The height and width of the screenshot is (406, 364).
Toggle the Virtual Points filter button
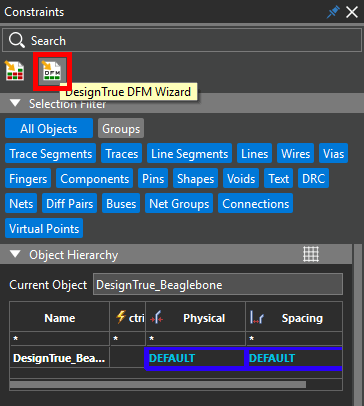tap(44, 228)
